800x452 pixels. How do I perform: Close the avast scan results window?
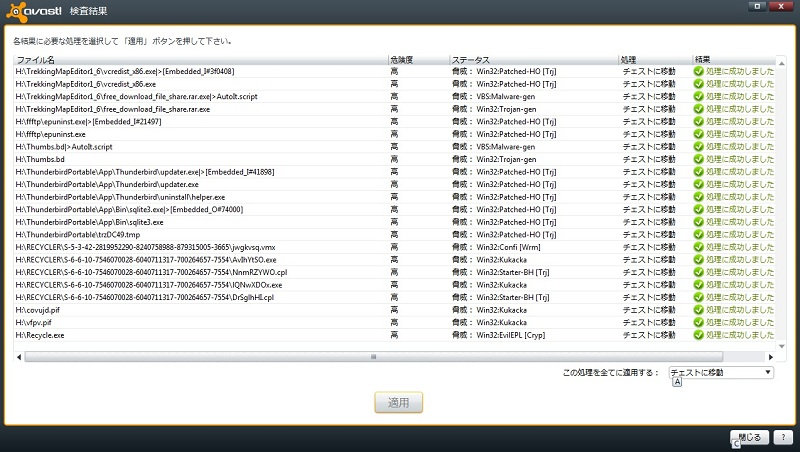(781, 6)
